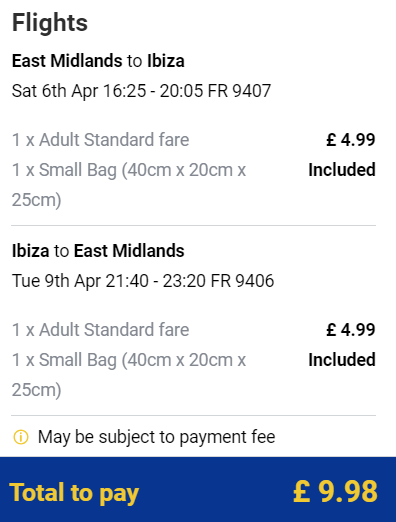Click return Small Bag Included label
The image size is (396, 522).
coord(342,360)
